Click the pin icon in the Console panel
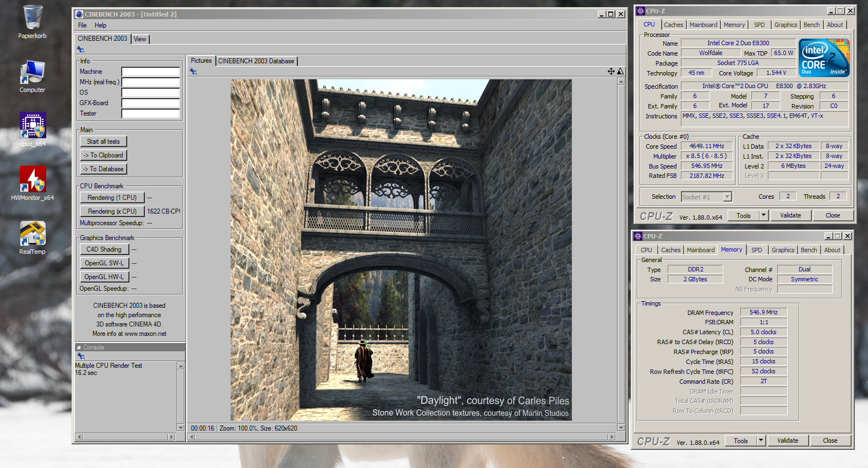Image resolution: width=868 pixels, height=468 pixels. (x=81, y=356)
